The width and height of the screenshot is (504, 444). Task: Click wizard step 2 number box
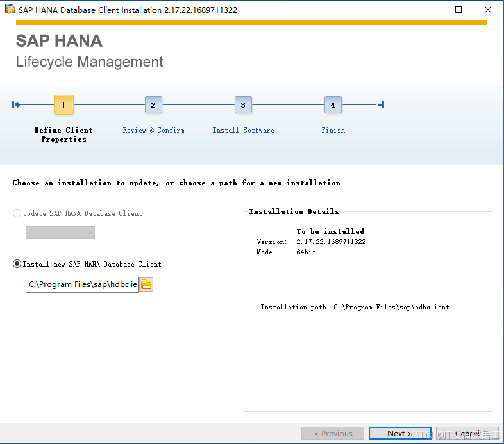[153, 104]
